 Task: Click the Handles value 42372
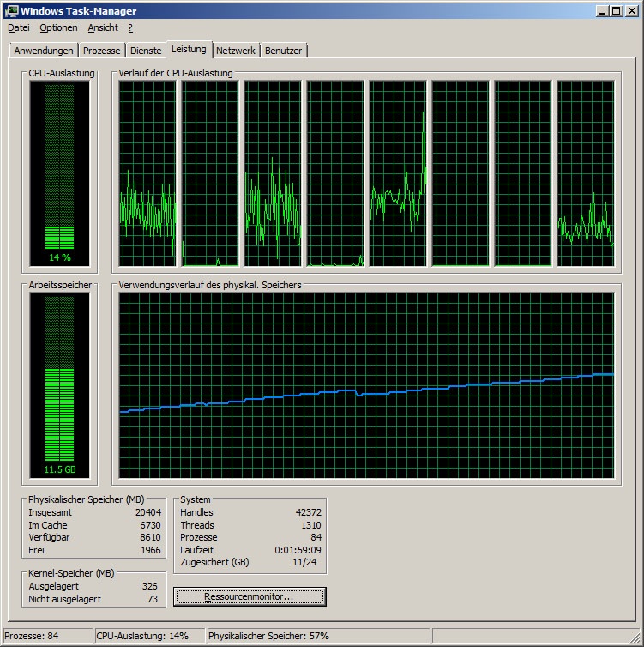pos(309,512)
